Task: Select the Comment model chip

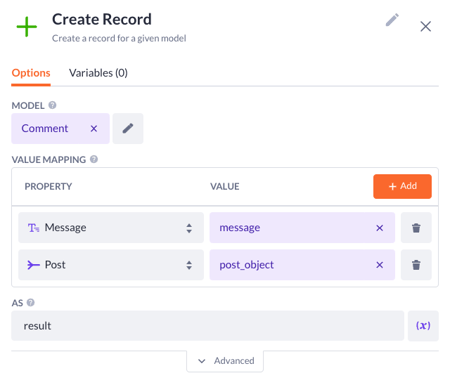Action: (x=60, y=129)
